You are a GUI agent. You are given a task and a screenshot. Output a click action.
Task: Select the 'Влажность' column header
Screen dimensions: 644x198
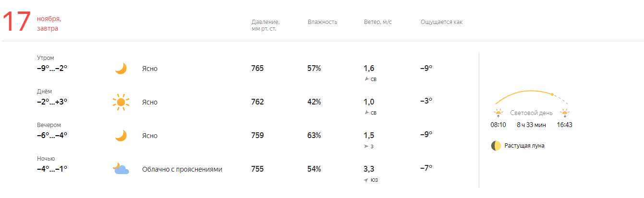tap(323, 22)
